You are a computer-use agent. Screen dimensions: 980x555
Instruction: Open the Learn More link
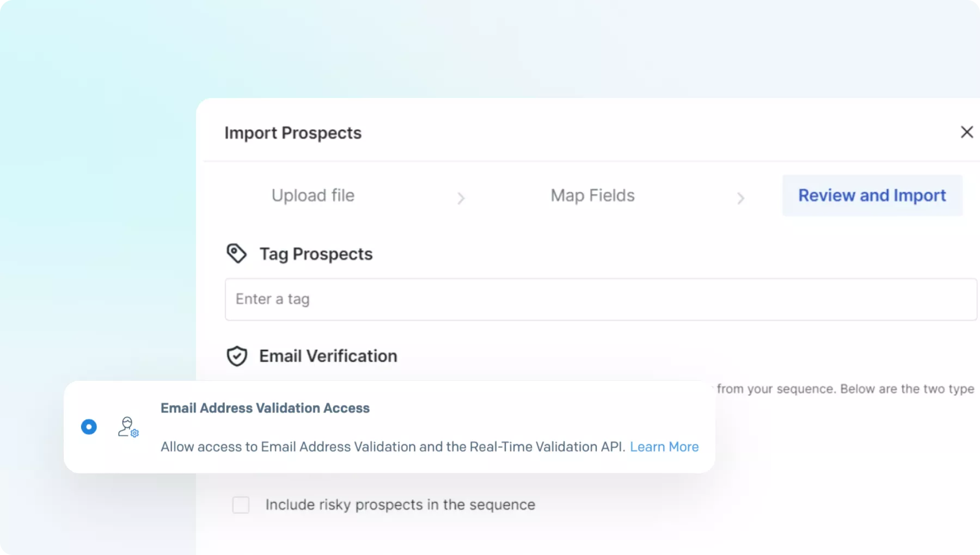(x=664, y=447)
